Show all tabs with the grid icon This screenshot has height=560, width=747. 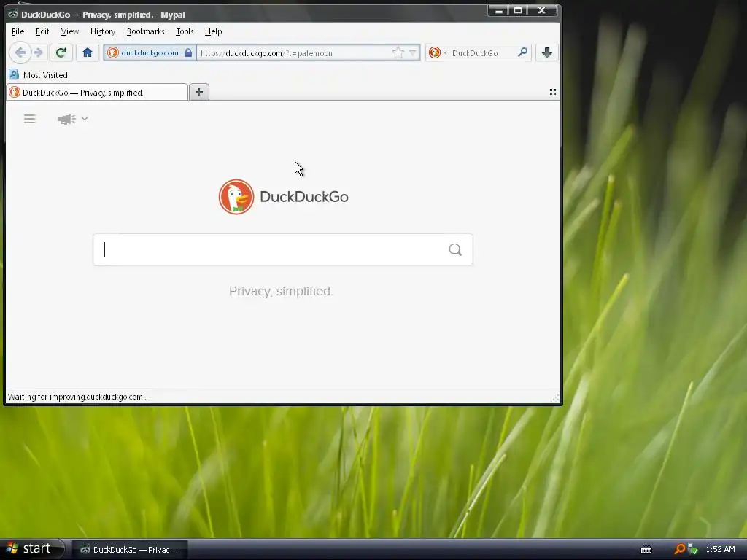[x=553, y=92]
